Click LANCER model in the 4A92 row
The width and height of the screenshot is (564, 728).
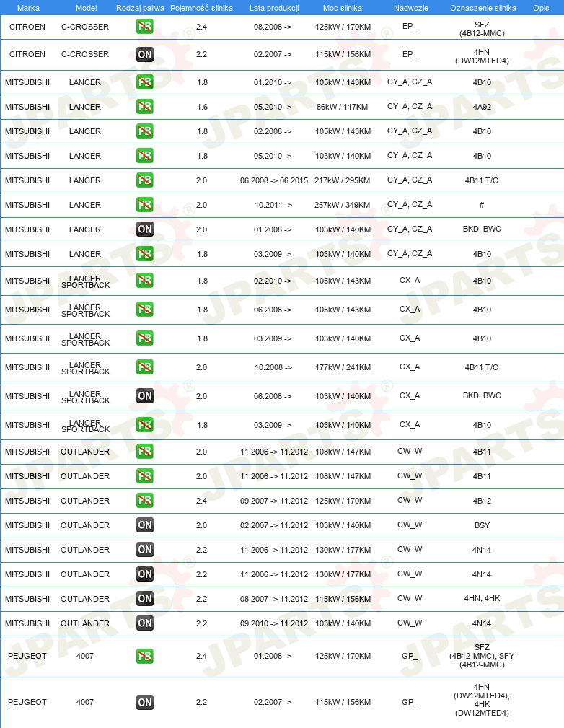tap(85, 107)
